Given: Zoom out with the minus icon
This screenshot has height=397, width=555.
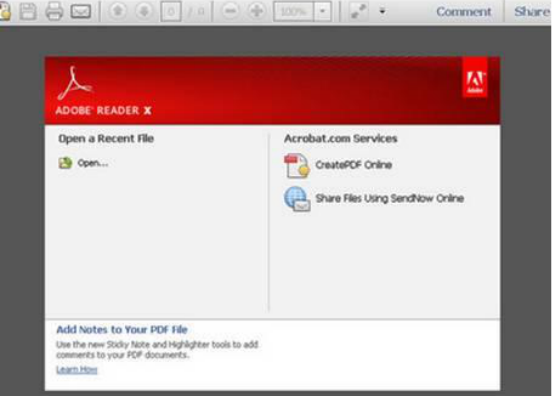Looking at the screenshot, I should pos(230,11).
